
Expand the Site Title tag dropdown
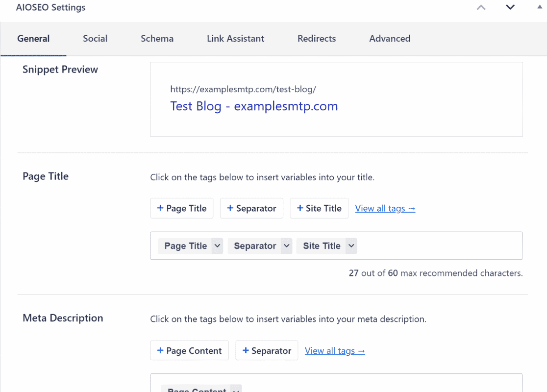coord(351,246)
